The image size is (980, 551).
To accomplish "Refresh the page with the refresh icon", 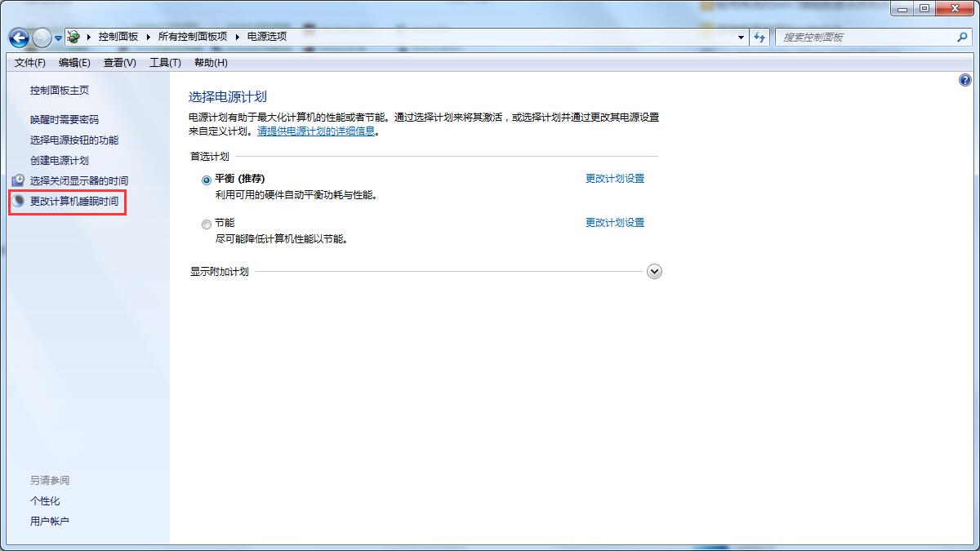I will pos(760,37).
